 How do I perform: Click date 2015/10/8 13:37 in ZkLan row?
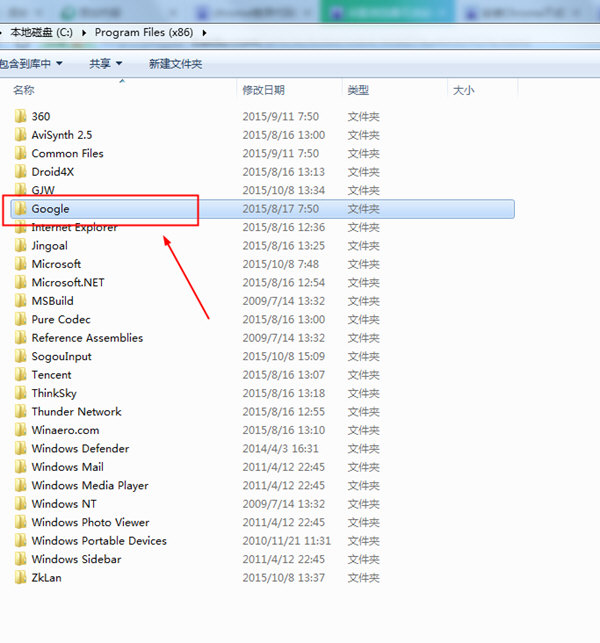coord(283,578)
